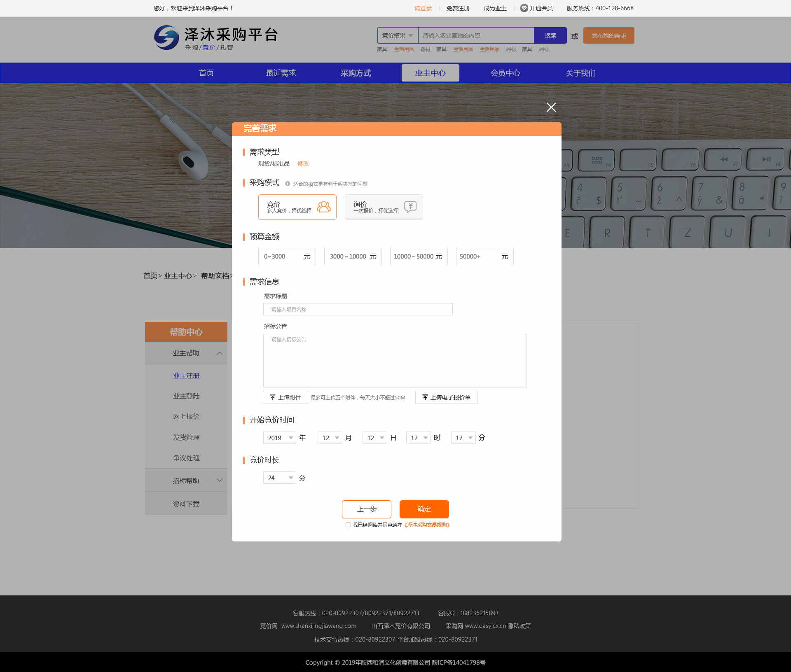This screenshot has width=791, height=672.
Task: Select the 50000+ 元 budget option
Action: [484, 257]
